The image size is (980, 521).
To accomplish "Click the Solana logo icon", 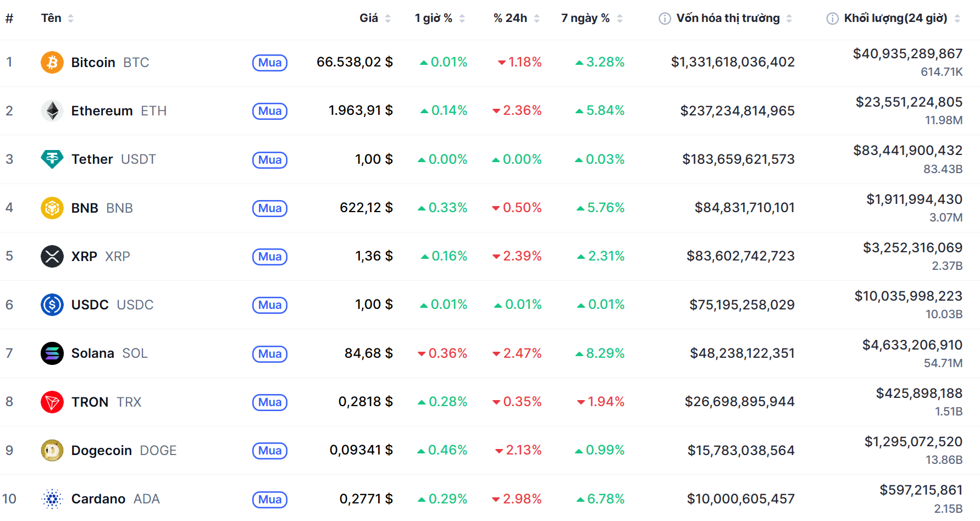I will (52, 353).
